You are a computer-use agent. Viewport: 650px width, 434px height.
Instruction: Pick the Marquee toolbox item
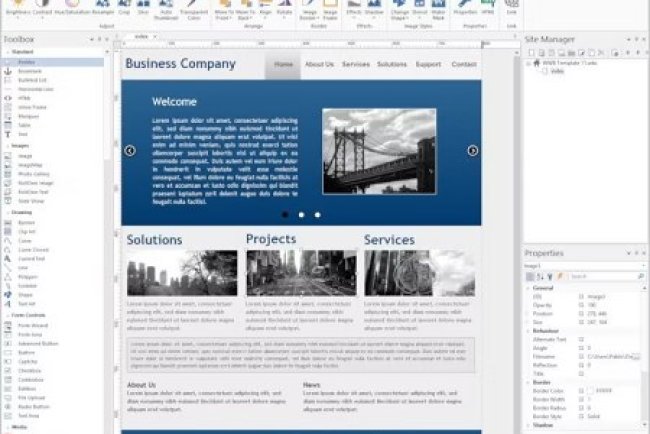point(29,116)
